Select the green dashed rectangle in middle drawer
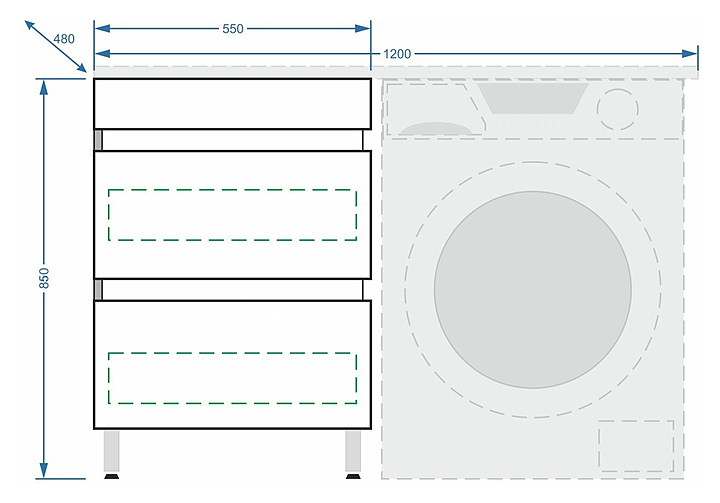The width and height of the screenshot is (720, 503). pyautogui.click(x=232, y=214)
